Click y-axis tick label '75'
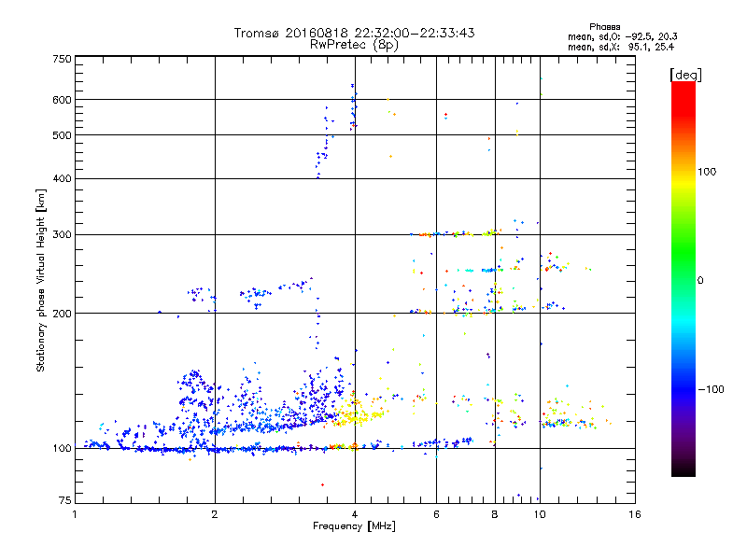This screenshot has width=747, height=560. [65, 500]
